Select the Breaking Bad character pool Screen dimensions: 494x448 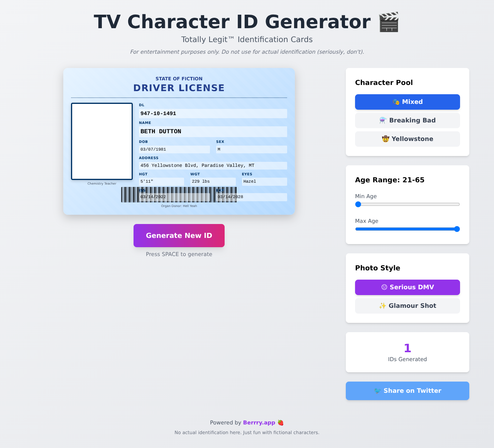[x=407, y=120]
